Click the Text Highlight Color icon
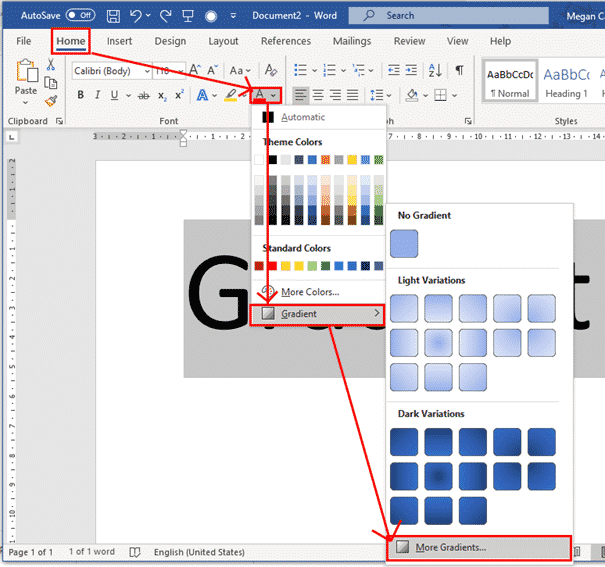This screenshot has height=567, width=605. [x=230, y=95]
